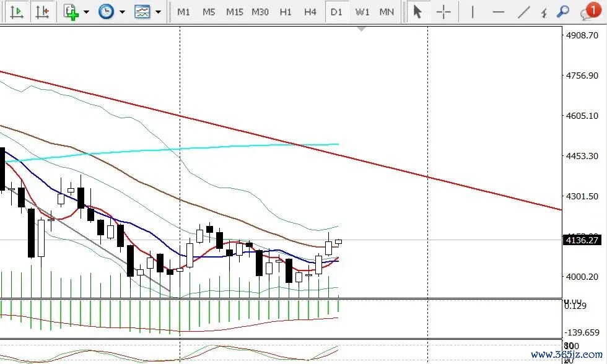Select the Crosshair tool
607x364 pixels.
tap(443, 12)
